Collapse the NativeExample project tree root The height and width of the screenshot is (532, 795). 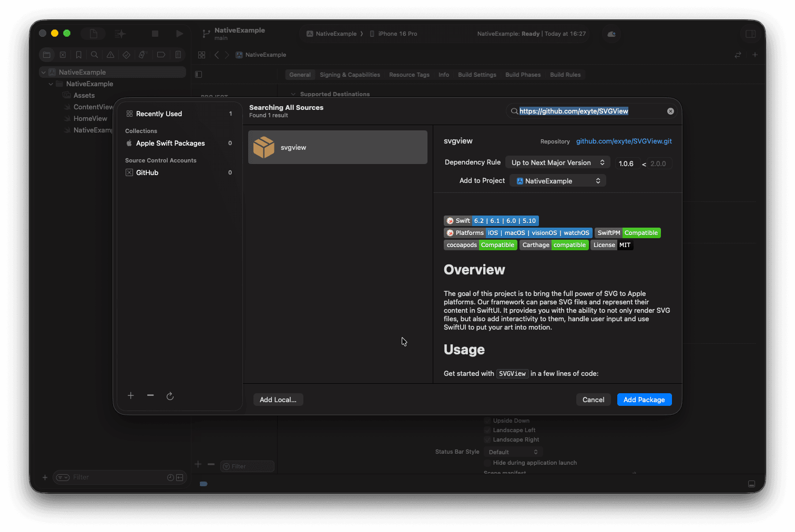[x=44, y=73]
